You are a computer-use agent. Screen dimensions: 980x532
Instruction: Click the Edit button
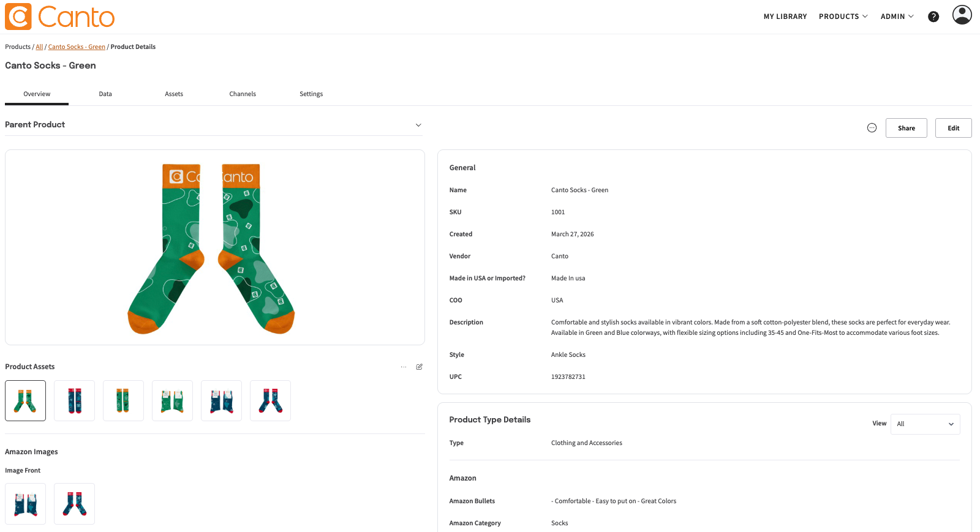[954, 128]
